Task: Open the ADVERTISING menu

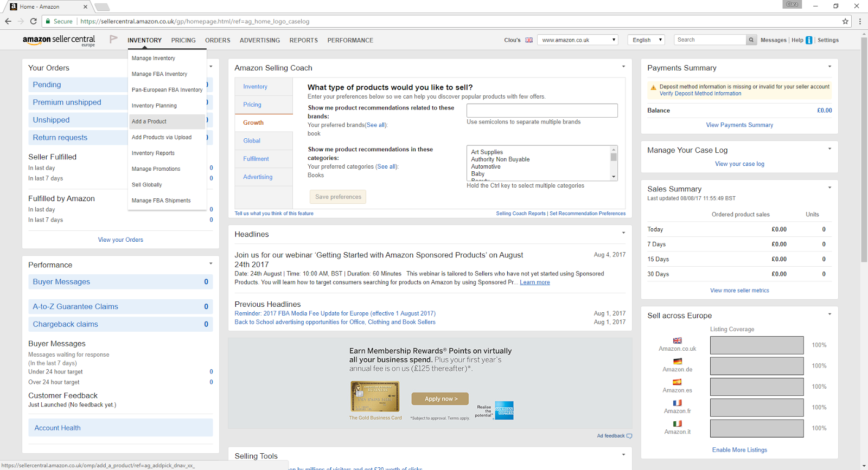Action: (260, 40)
